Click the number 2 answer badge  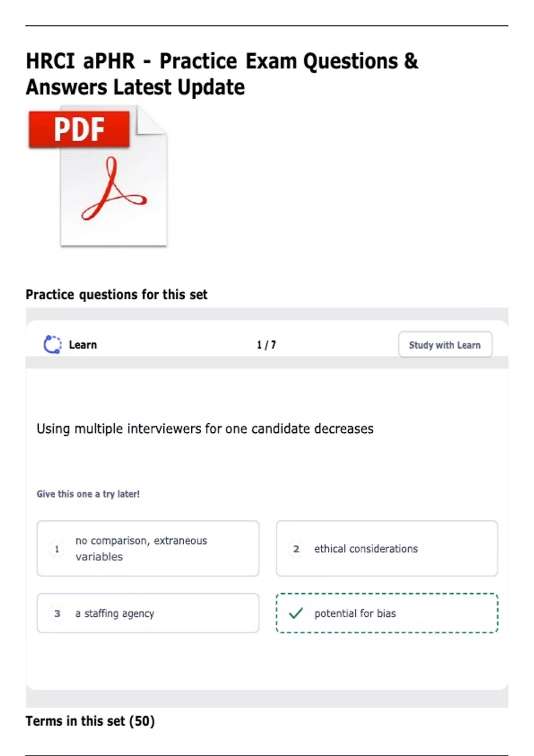coord(296,549)
